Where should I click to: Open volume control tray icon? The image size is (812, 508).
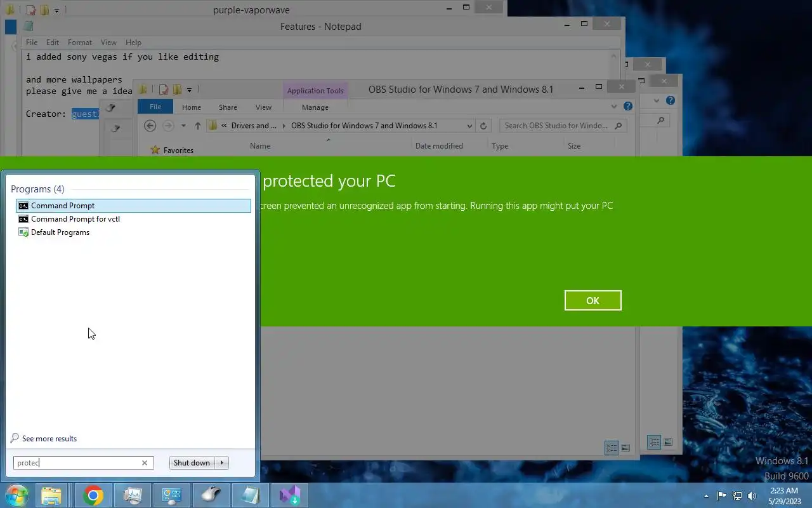[752, 496]
